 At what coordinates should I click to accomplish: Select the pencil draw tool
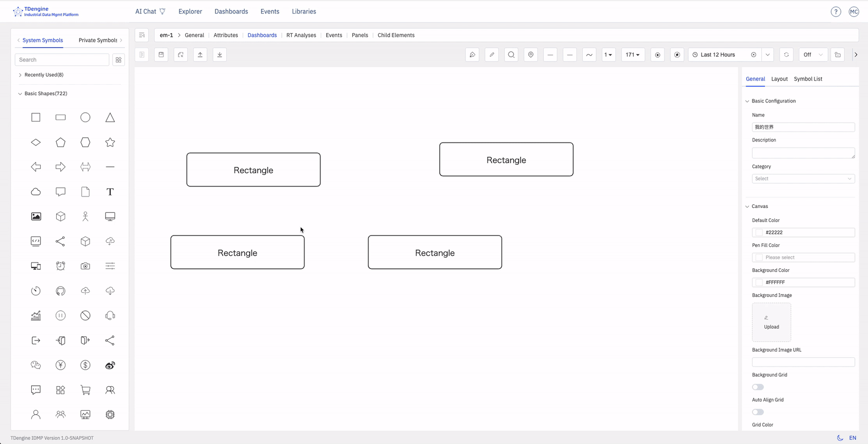pyautogui.click(x=492, y=55)
